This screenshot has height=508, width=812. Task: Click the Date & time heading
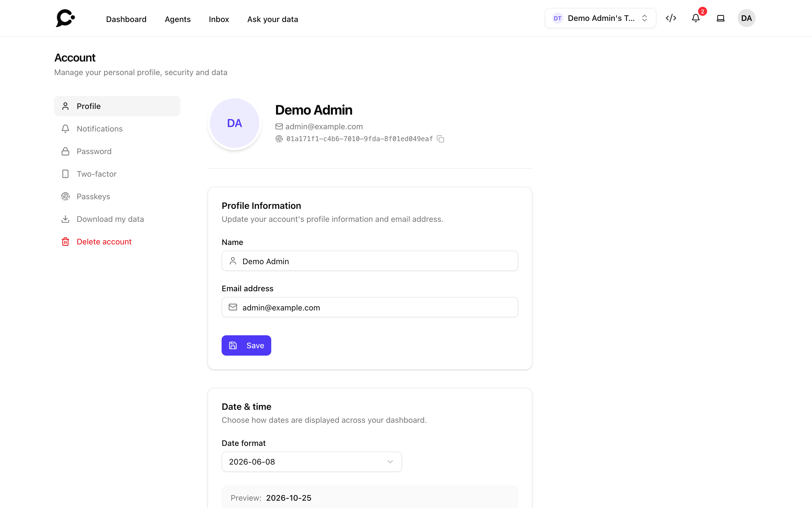point(247,406)
